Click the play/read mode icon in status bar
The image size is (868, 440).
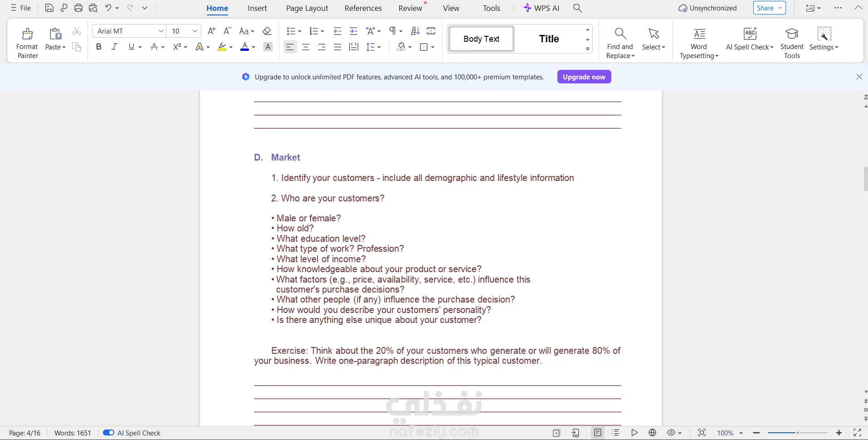pyautogui.click(x=634, y=433)
